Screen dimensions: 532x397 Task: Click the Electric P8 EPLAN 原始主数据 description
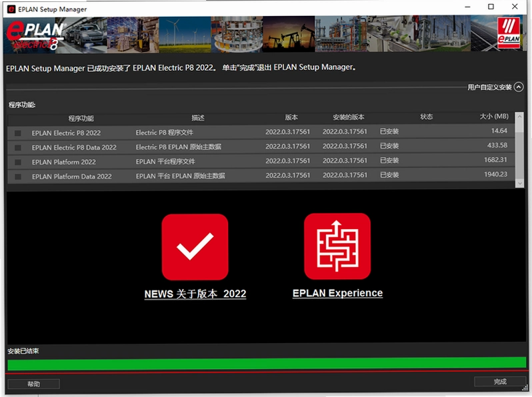[178, 147]
